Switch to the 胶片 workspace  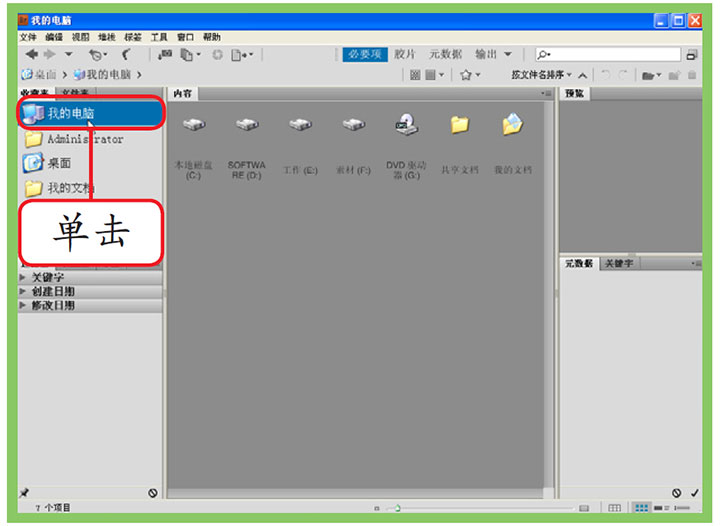pos(404,54)
